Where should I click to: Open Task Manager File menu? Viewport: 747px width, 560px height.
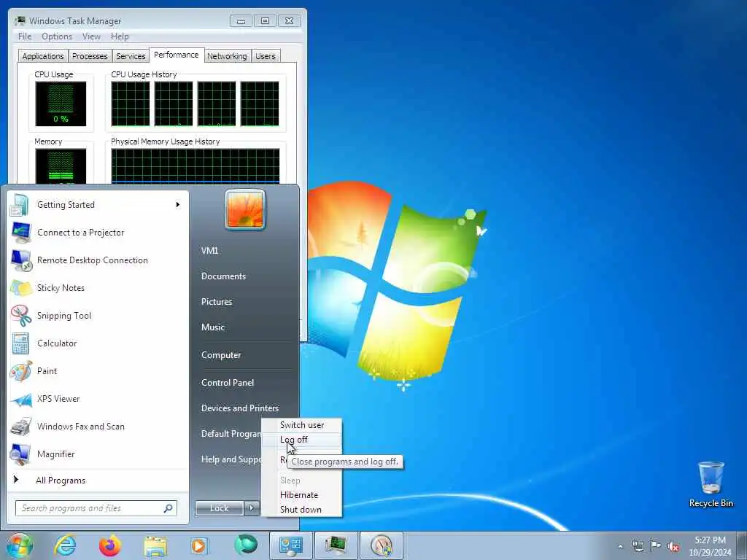(25, 36)
